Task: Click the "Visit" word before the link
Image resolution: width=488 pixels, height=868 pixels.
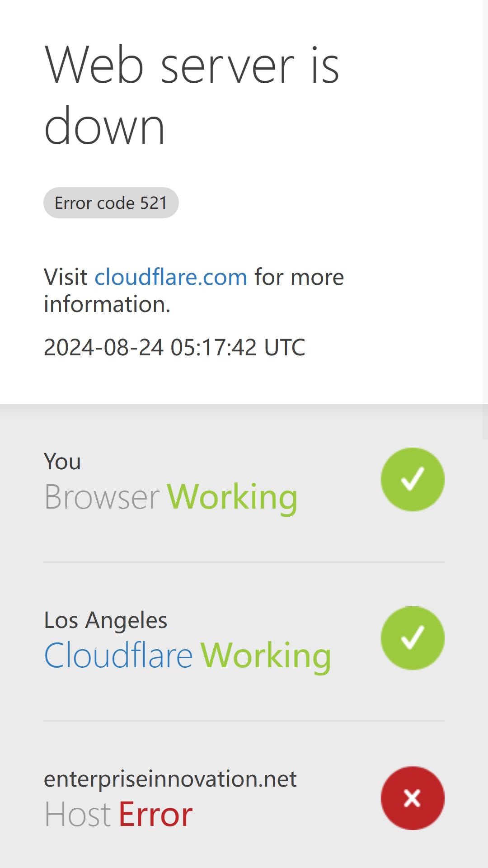Action: click(66, 277)
